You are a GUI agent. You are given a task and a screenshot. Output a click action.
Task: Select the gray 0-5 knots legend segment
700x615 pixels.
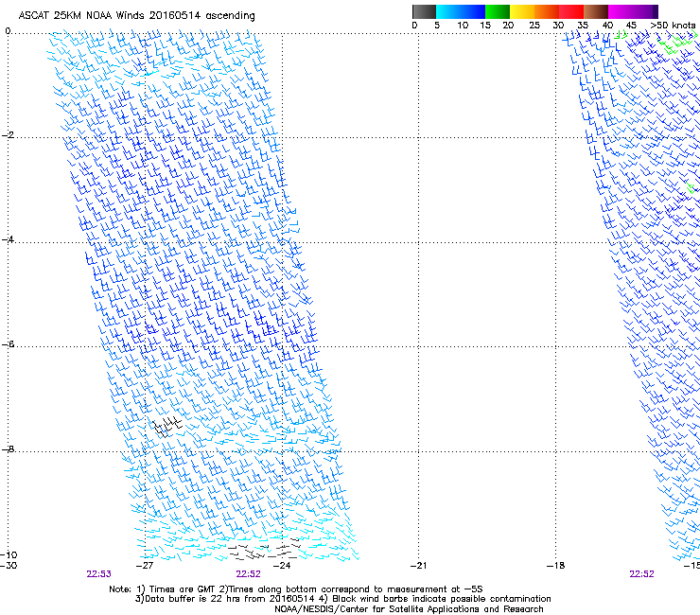[424, 11]
